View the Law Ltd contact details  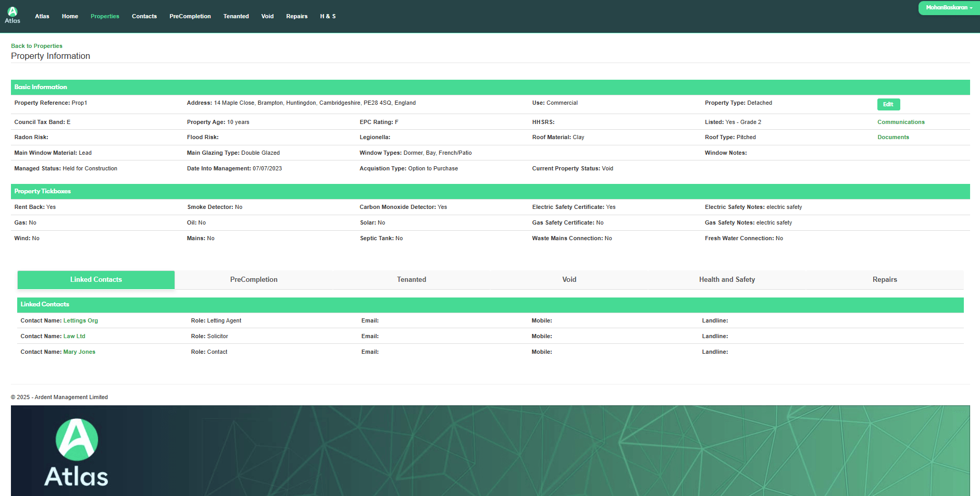pos(74,337)
